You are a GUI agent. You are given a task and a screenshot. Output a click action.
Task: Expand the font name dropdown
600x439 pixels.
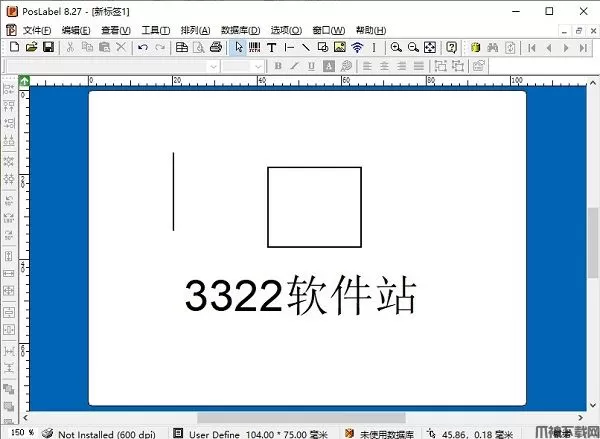coord(213,67)
